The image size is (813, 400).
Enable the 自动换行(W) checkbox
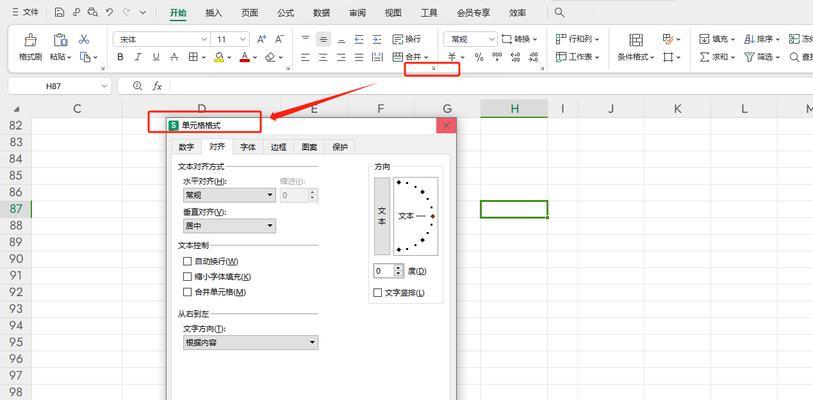pyautogui.click(x=188, y=261)
